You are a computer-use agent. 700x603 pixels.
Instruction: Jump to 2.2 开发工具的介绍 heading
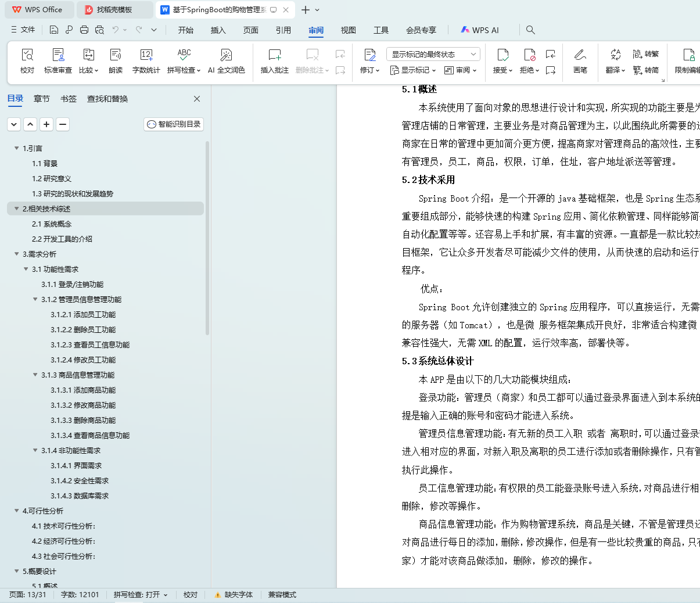click(x=62, y=239)
